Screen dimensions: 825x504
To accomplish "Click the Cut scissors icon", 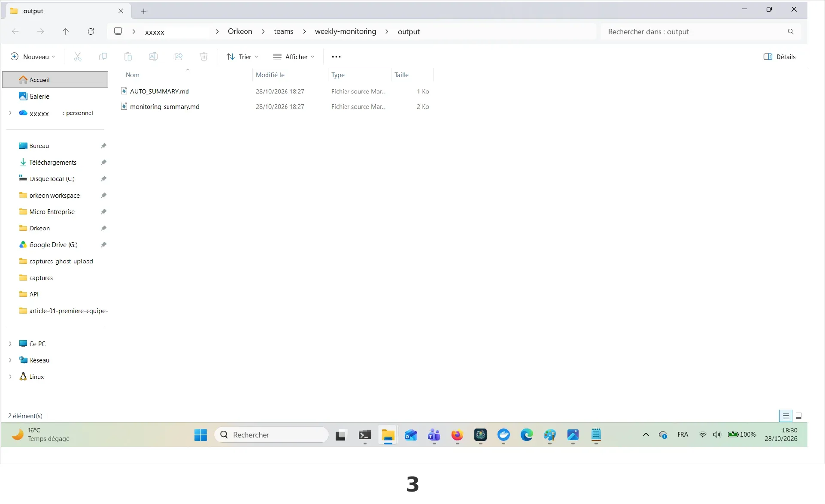I will click(x=78, y=57).
